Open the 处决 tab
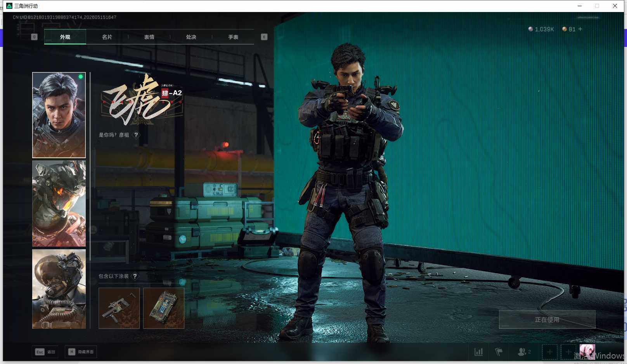 (x=191, y=37)
